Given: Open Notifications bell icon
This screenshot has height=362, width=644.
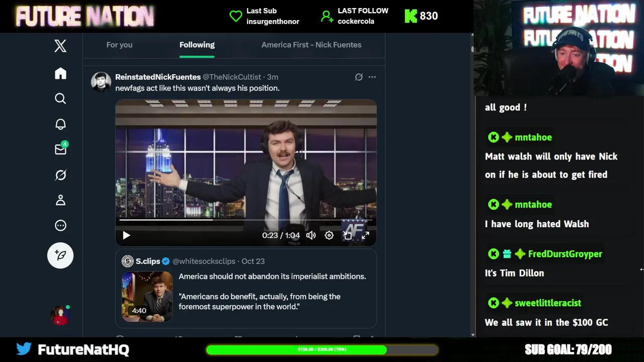Looking at the screenshot, I should click(60, 124).
